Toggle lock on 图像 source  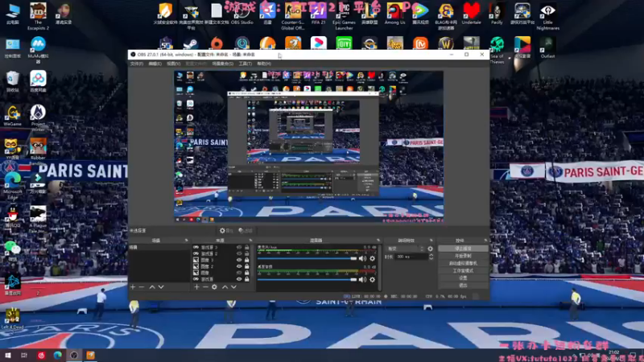click(x=247, y=273)
